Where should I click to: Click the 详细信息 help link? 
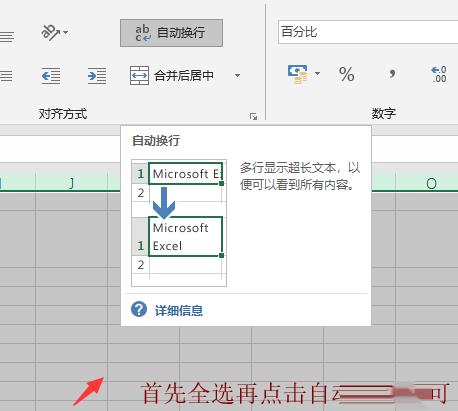click(179, 310)
